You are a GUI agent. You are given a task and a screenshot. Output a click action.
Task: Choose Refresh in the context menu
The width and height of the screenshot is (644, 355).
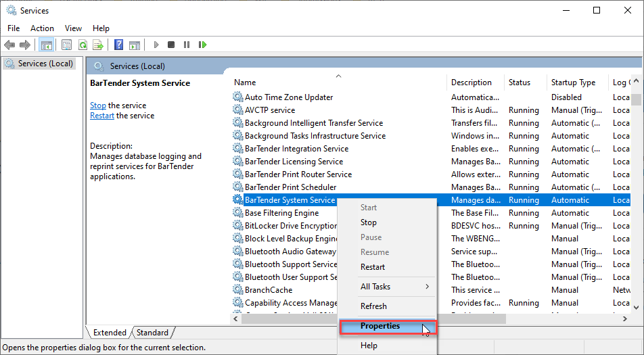(x=386, y=306)
